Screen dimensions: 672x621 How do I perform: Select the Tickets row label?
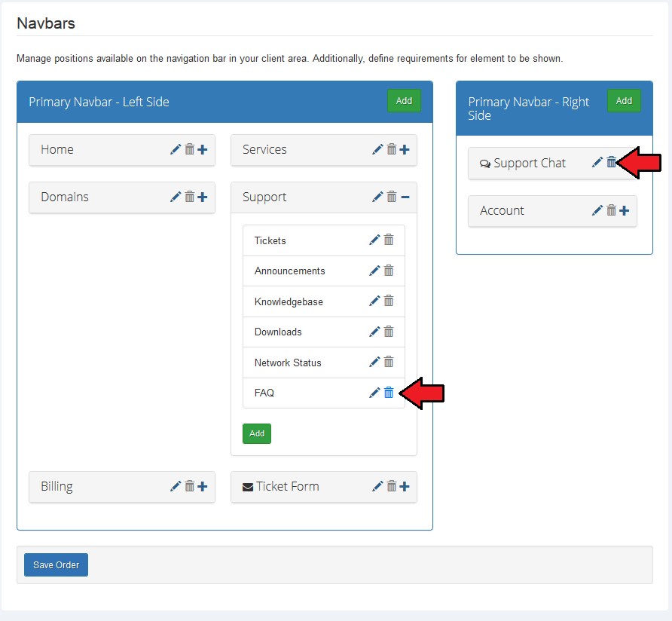pos(270,240)
